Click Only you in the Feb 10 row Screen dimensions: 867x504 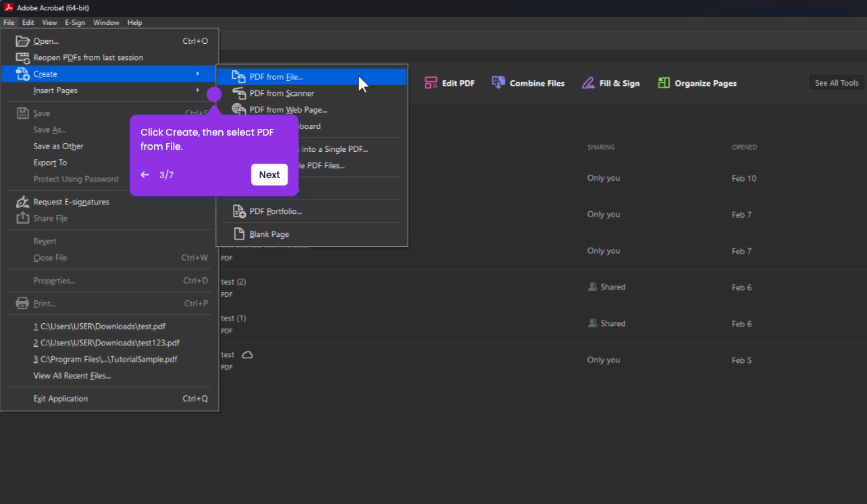[604, 178]
